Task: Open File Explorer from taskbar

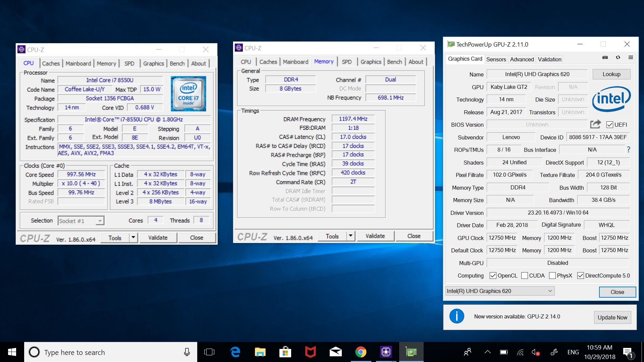Action: tap(260, 352)
